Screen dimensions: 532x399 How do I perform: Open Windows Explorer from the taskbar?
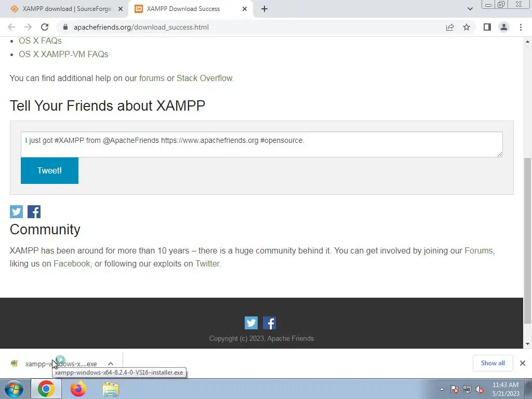click(x=111, y=389)
